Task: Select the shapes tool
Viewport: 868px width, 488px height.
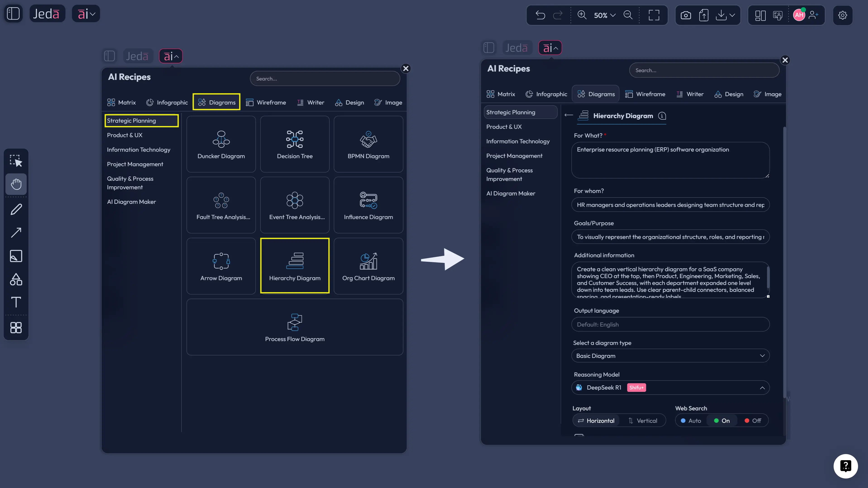Action: point(16,279)
